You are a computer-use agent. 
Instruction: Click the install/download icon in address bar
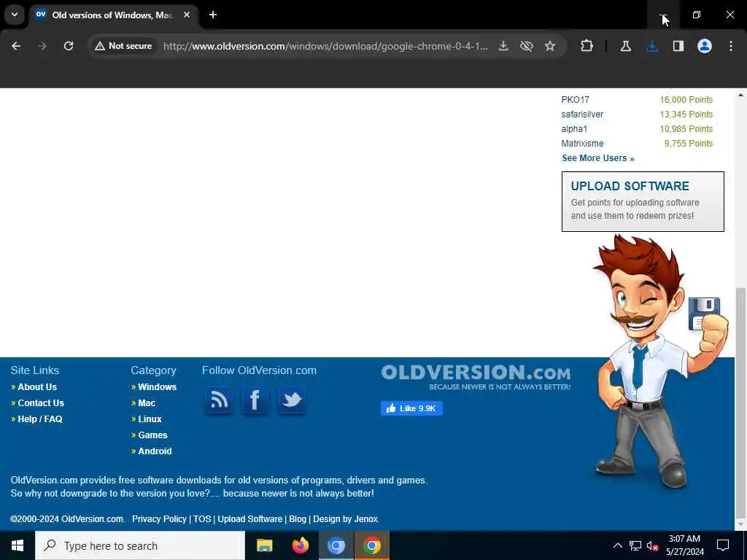coord(503,46)
